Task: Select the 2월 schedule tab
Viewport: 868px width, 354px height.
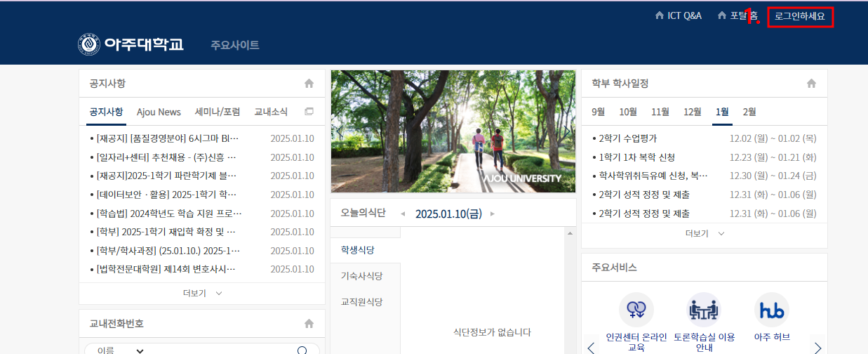Action: (749, 112)
